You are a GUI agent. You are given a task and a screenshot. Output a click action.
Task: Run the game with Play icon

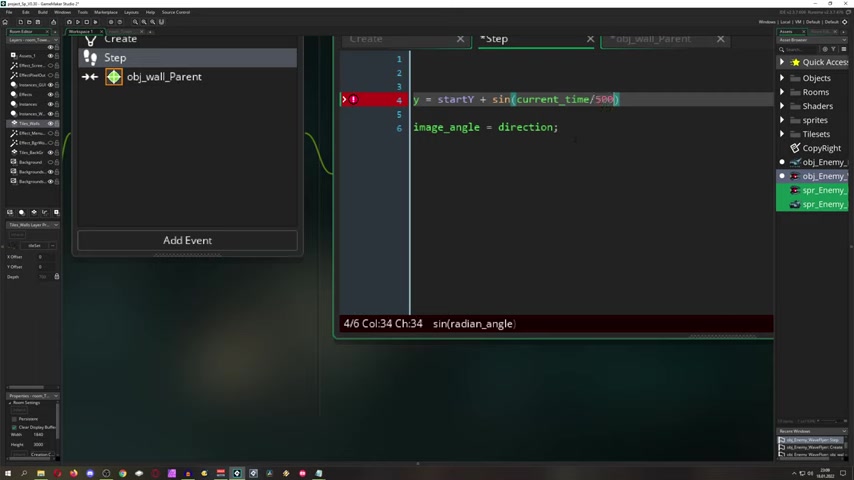tap(78, 22)
